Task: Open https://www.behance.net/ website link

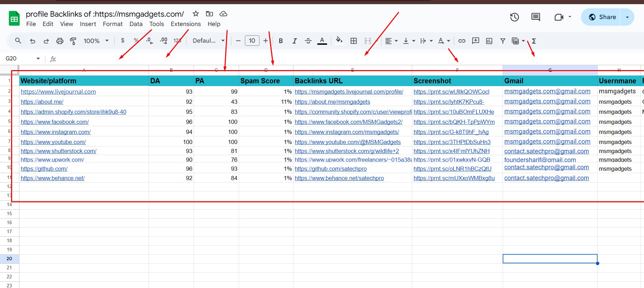Action: 53,178
